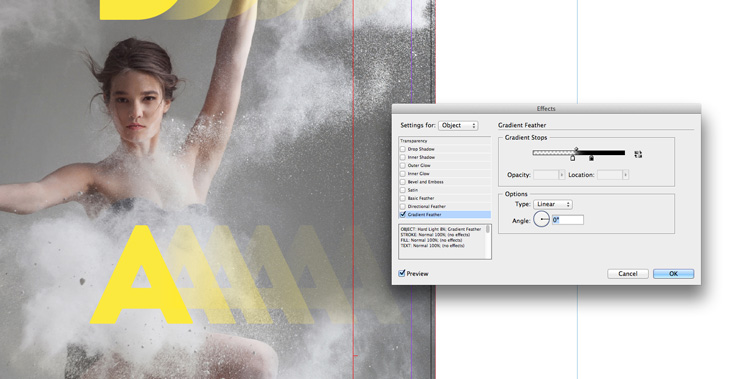Viewport: 750px width, 379px height.
Task: Click the Reverse Gradient icon
Action: [x=638, y=154]
